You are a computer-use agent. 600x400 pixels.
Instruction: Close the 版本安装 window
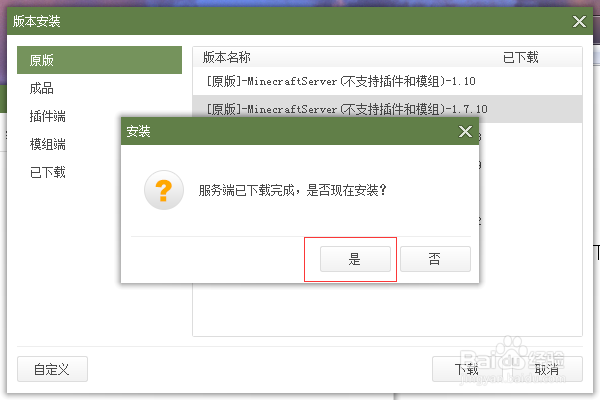[579, 21]
